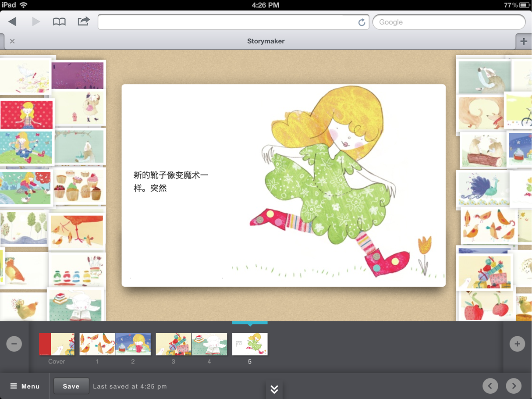The width and height of the screenshot is (532, 399).
Task: Tap the battery indicator icon
Action: coord(524,5)
